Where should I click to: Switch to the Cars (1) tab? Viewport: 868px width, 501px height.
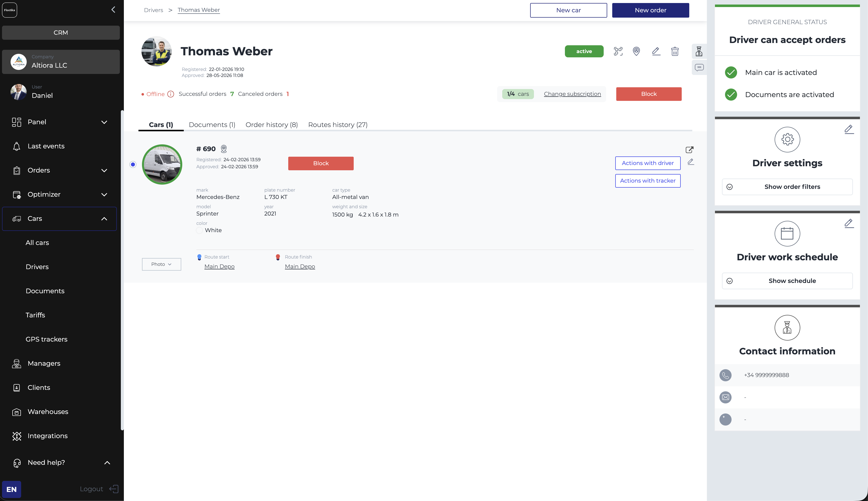[x=161, y=124]
